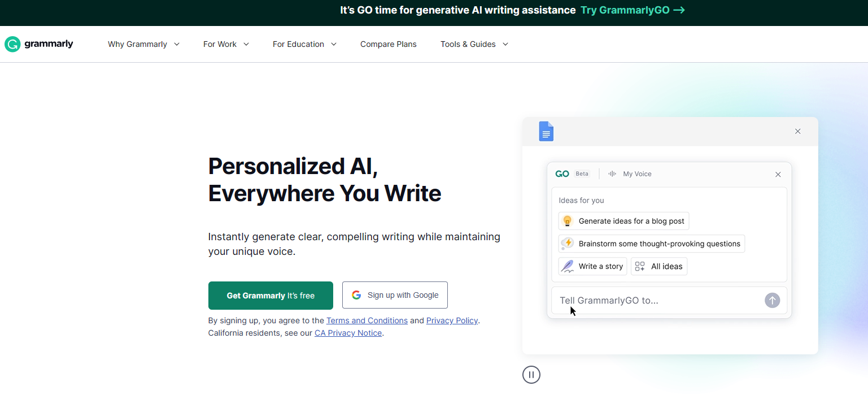Open CA Privacy Notice link
The height and width of the screenshot is (399, 868).
348,333
